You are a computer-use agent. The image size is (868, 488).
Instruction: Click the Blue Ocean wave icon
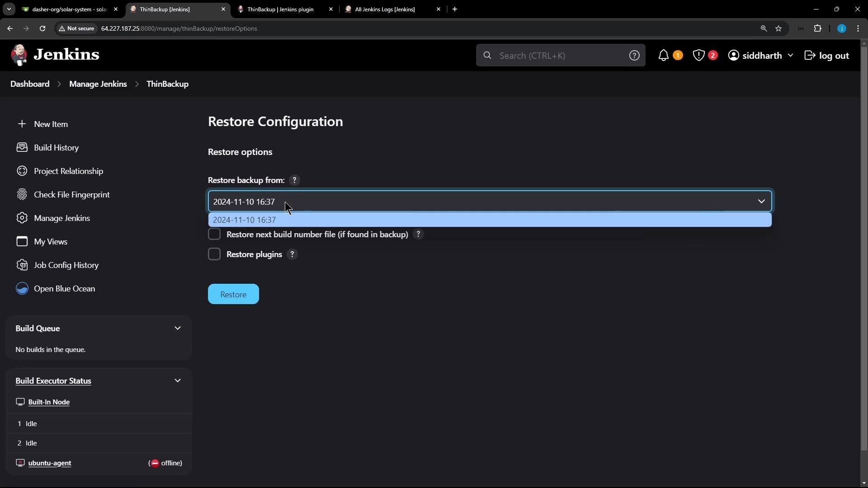[x=22, y=288]
